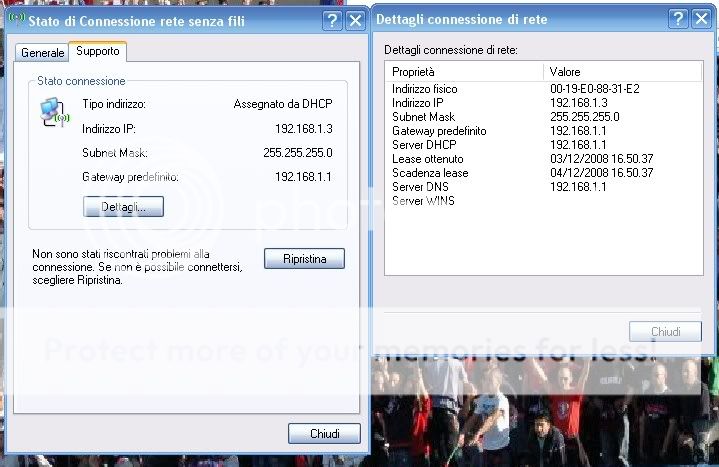Close the Dettagli connessione di rete window with X
The image size is (719, 467).
tap(700, 18)
